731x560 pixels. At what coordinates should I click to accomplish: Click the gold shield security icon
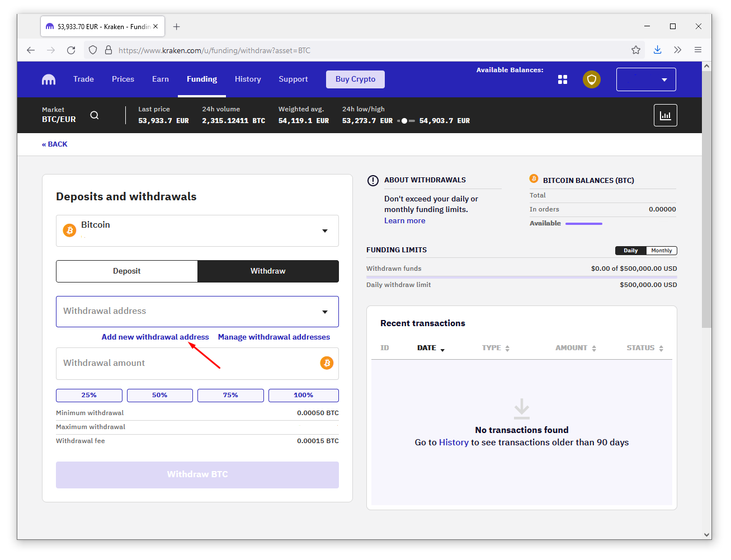coord(592,79)
